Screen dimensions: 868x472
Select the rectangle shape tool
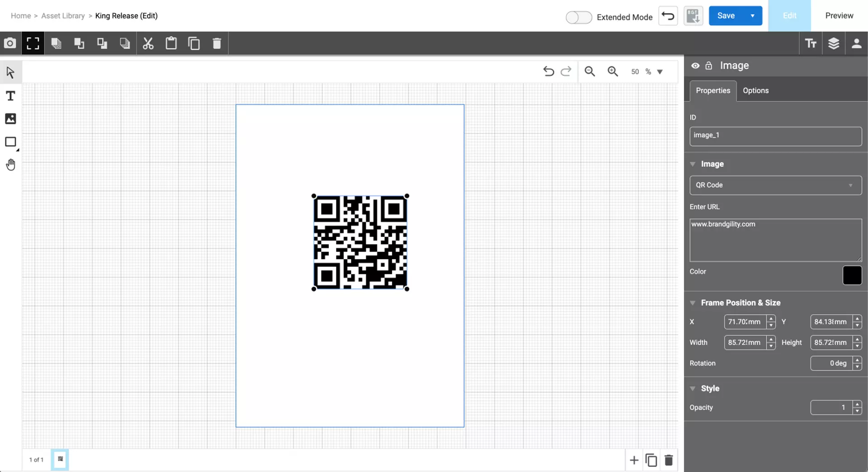[10, 142]
